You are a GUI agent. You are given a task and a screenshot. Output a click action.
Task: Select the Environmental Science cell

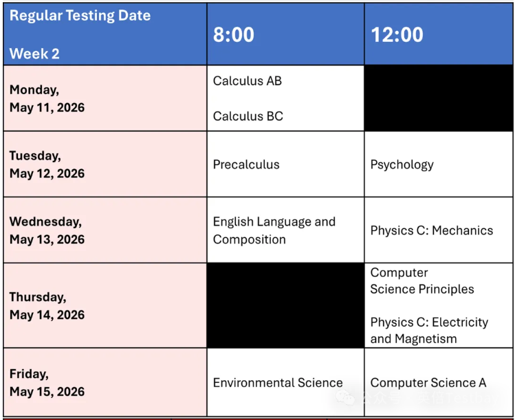(278, 383)
